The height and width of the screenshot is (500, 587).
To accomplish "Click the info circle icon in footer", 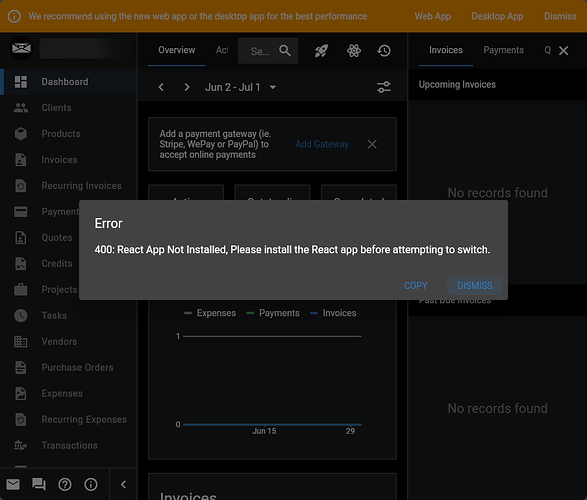I will tap(91, 485).
